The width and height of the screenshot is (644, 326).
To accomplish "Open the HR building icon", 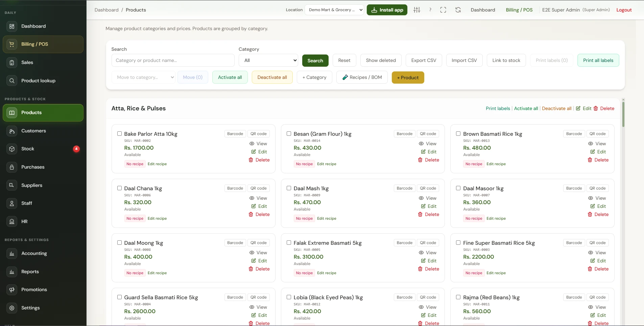I will (12, 221).
